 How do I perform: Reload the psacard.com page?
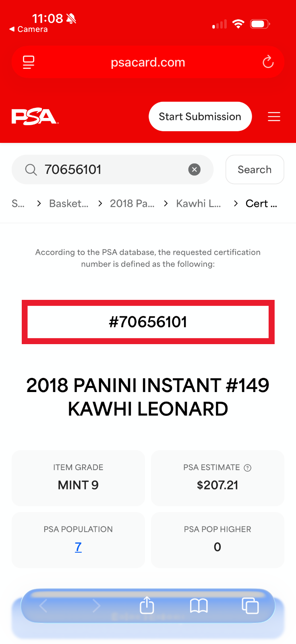pos(268,62)
